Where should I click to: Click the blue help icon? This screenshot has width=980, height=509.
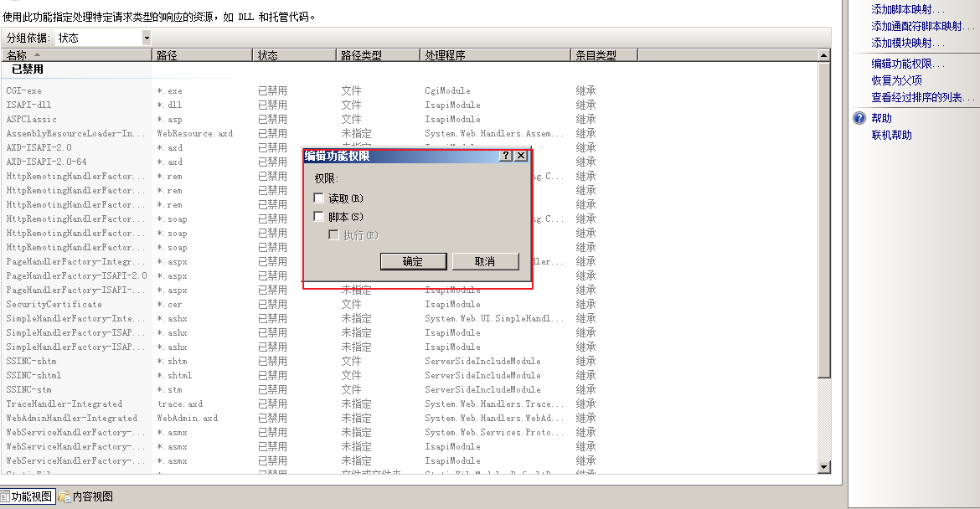click(859, 118)
